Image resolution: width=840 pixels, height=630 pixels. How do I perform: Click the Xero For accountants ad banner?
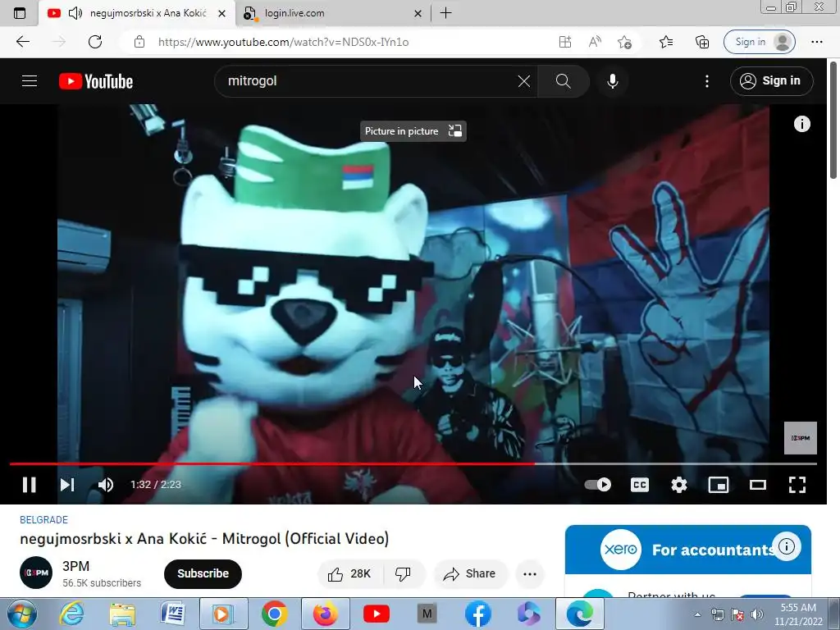(688, 550)
